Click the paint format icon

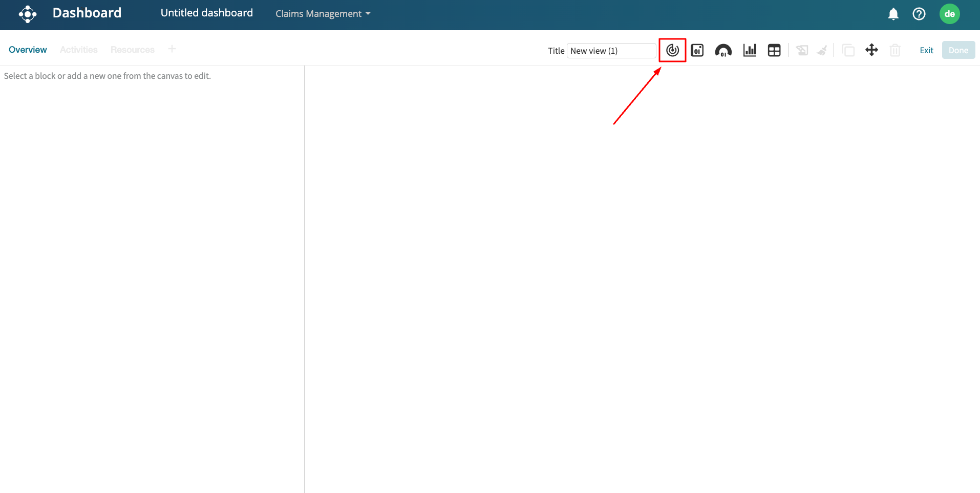[802, 50]
